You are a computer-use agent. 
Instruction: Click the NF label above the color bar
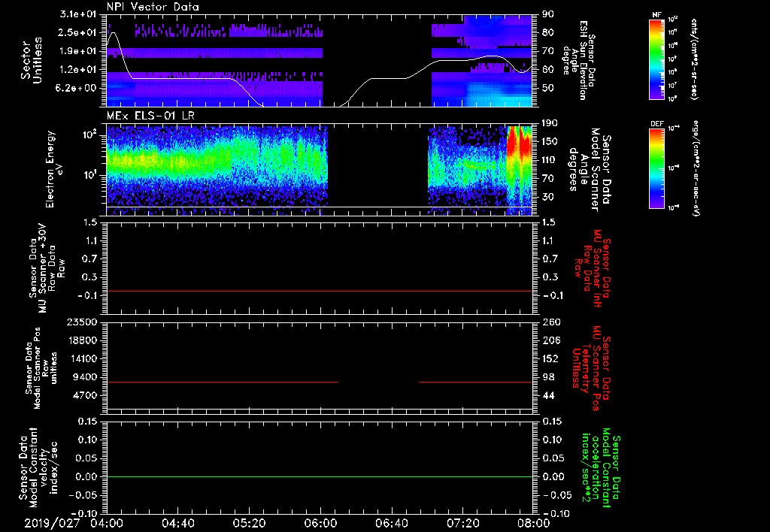(656, 15)
